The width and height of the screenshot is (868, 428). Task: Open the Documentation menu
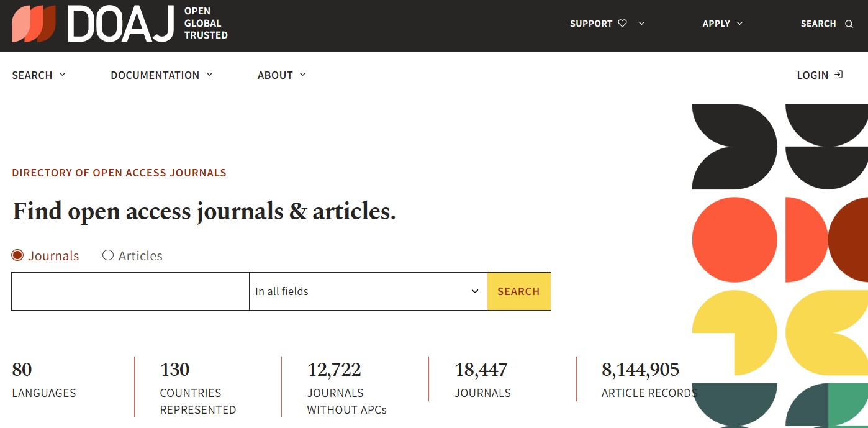(x=155, y=75)
